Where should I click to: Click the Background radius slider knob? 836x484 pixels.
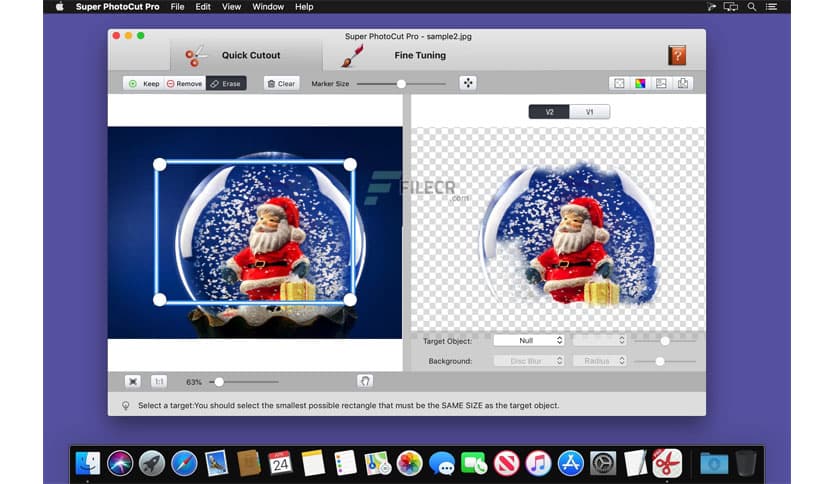(x=660, y=361)
